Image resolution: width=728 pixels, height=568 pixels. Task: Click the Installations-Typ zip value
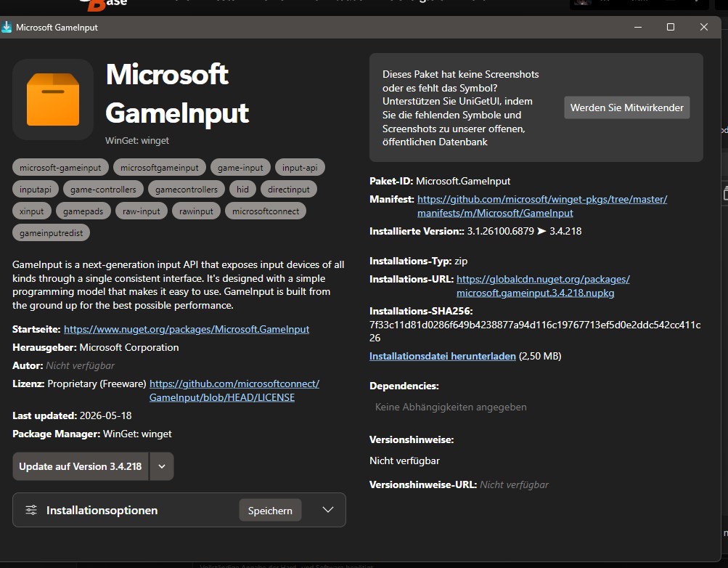[x=461, y=261]
